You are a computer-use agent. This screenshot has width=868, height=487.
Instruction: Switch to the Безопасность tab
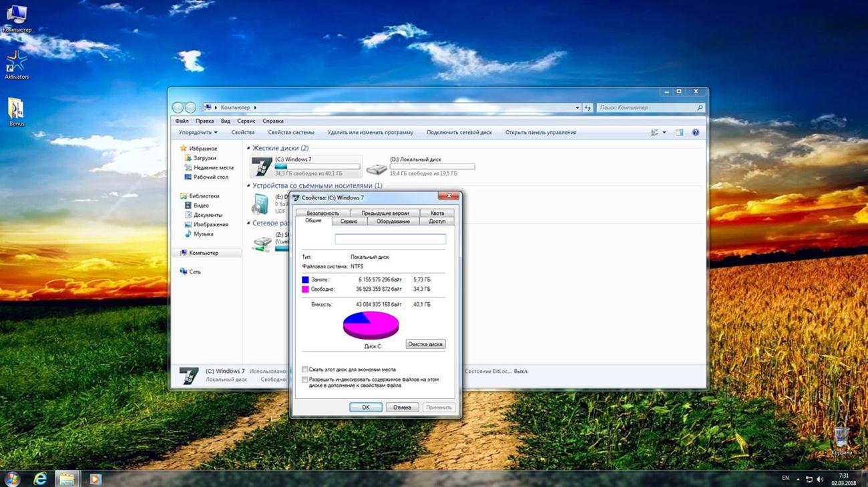[323, 213]
